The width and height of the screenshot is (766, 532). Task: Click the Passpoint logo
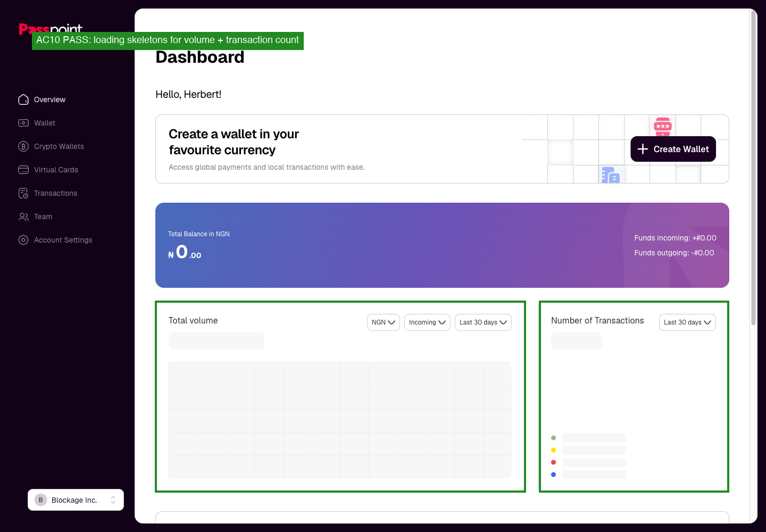pos(51,29)
